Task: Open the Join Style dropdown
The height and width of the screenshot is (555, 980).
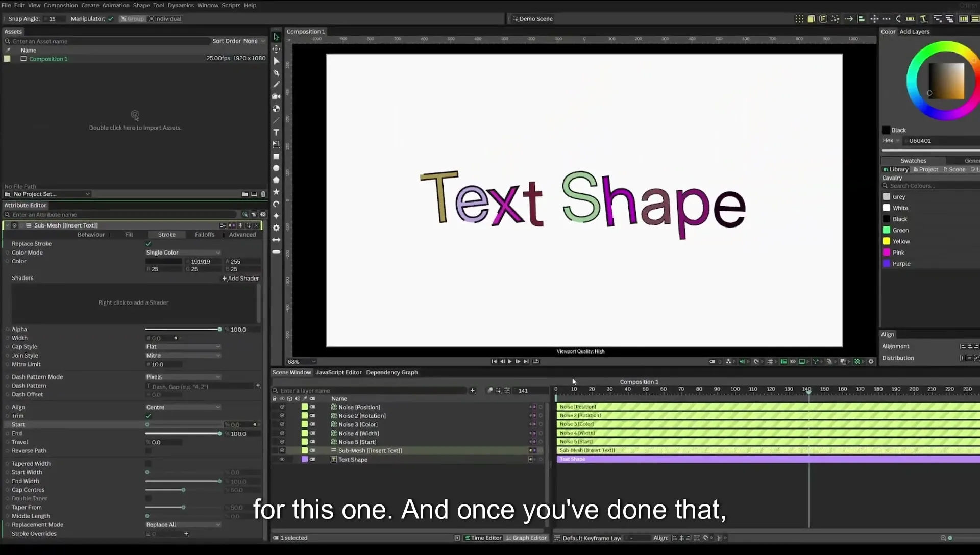Action: tap(183, 356)
